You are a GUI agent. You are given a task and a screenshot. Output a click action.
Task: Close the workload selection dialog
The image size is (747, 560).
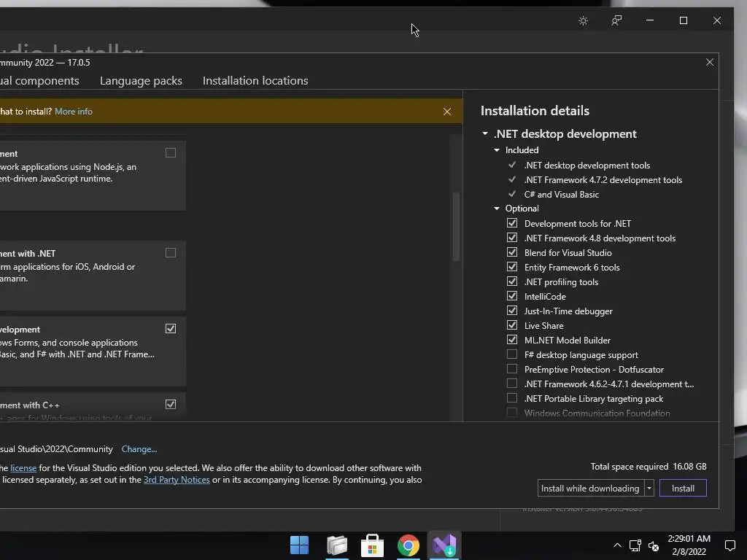[x=709, y=63]
